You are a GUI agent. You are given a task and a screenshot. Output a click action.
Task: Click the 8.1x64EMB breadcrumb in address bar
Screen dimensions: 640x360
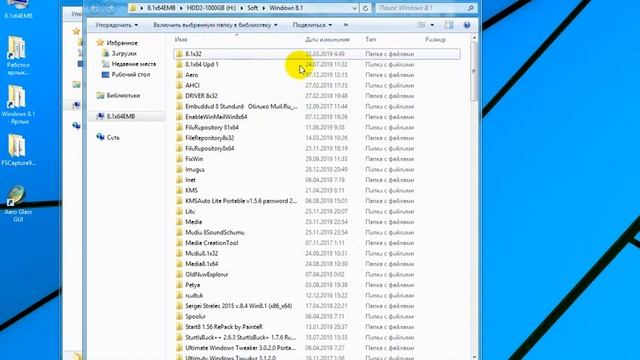[x=161, y=8]
